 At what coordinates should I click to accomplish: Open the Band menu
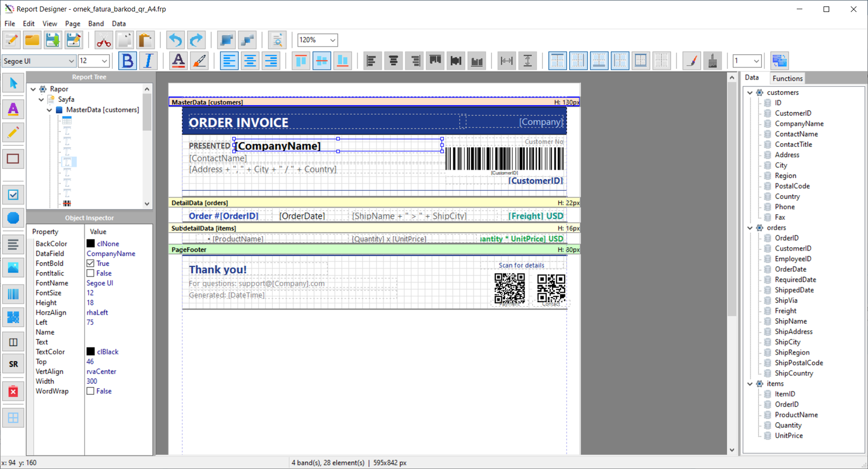96,24
